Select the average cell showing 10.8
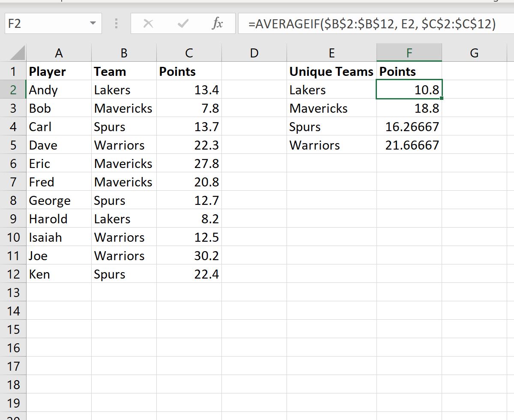 (x=409, y=90)
